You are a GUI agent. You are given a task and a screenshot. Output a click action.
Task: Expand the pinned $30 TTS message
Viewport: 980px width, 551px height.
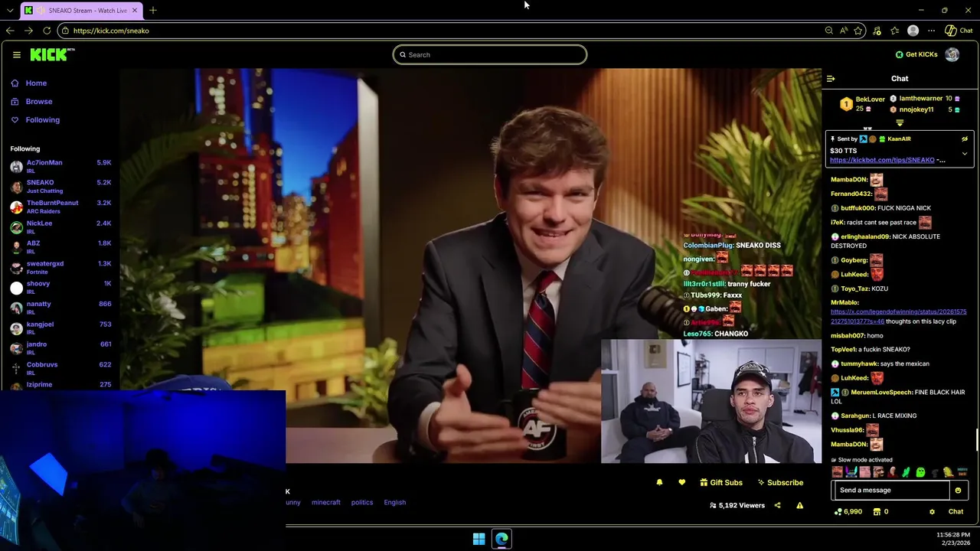click(x=965, y=154)
